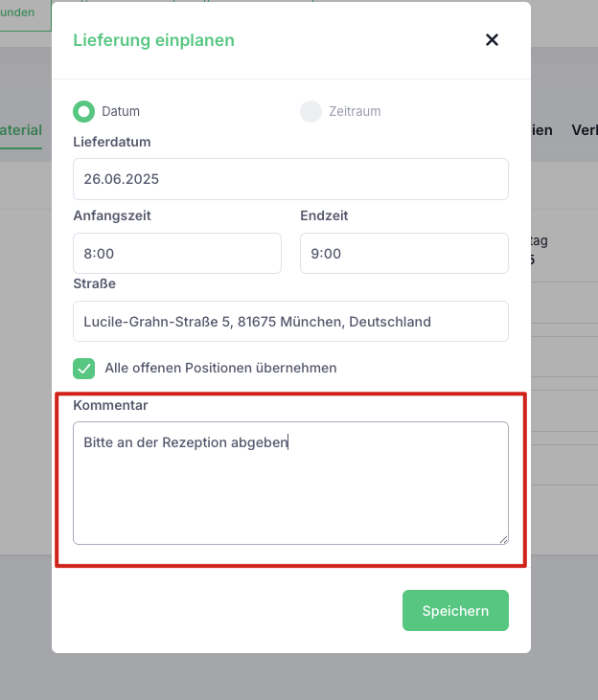This screenshot has width=598, height=700.
Task: Click the Lieferdatum field label
Action: 112,142
